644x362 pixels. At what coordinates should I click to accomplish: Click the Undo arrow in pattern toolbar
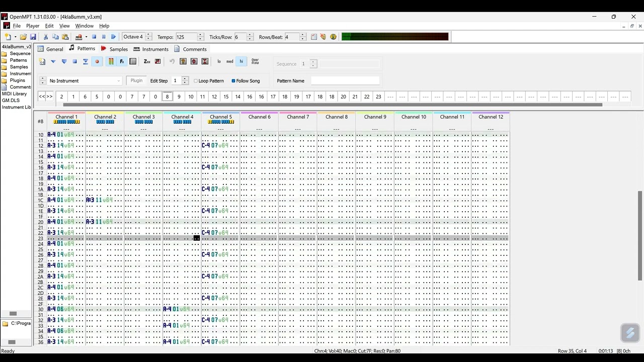coord(172,61)
